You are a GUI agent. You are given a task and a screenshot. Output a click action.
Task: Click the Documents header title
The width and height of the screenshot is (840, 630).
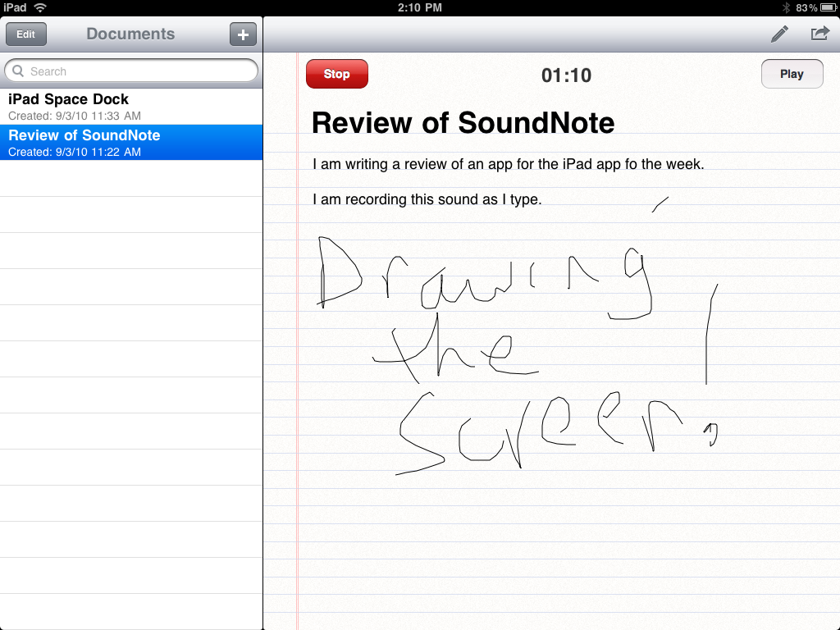130,34
